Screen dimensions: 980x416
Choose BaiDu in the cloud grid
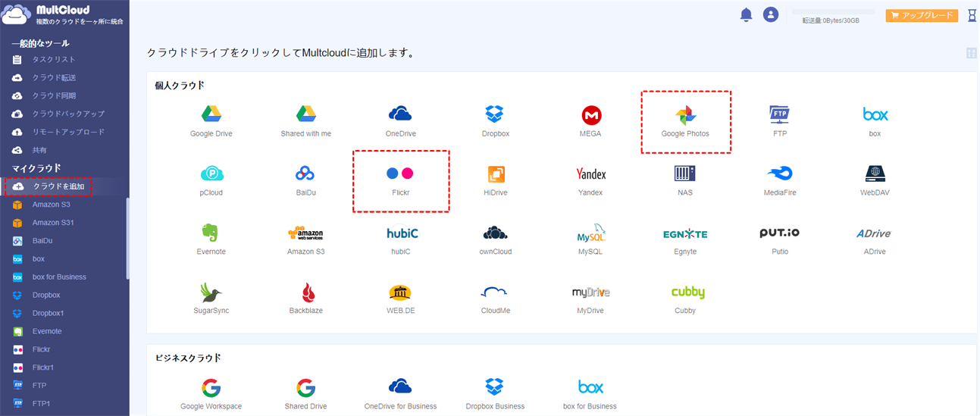[x=305, y=180]
